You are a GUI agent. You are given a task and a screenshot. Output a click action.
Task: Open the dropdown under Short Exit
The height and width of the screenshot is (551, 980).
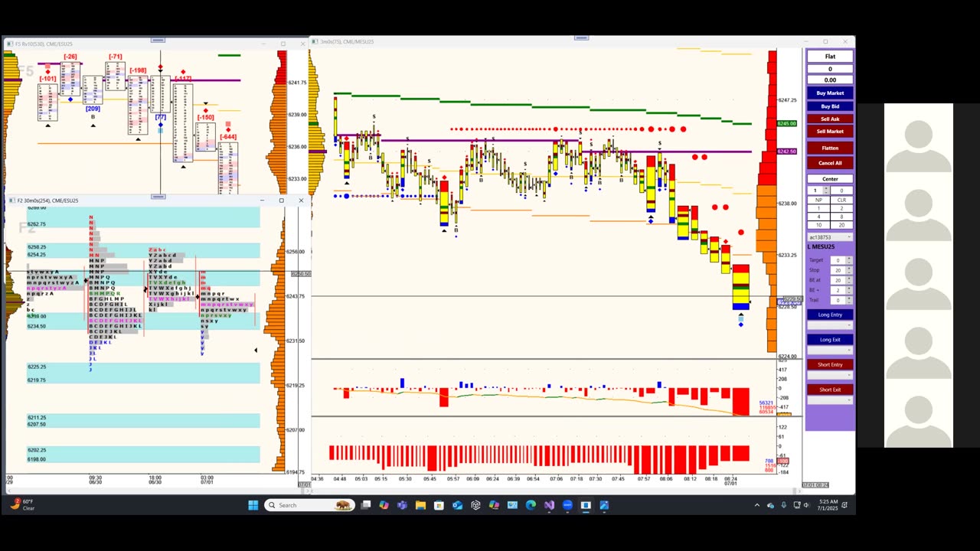tap(830, 400)
